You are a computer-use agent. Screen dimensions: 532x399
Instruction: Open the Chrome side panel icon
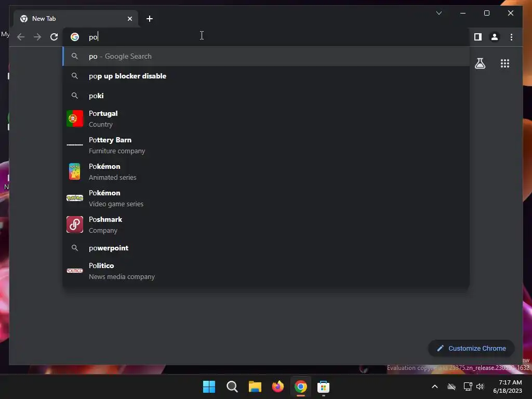coord(478,37)
